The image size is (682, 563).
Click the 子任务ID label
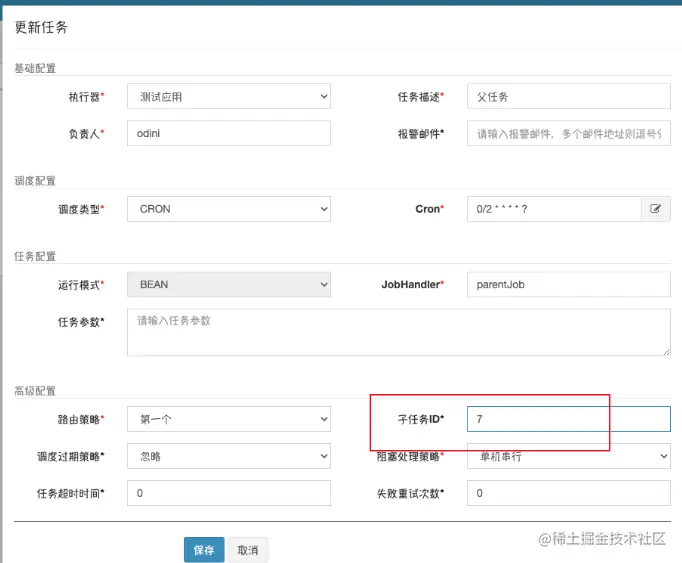point(421,419)
